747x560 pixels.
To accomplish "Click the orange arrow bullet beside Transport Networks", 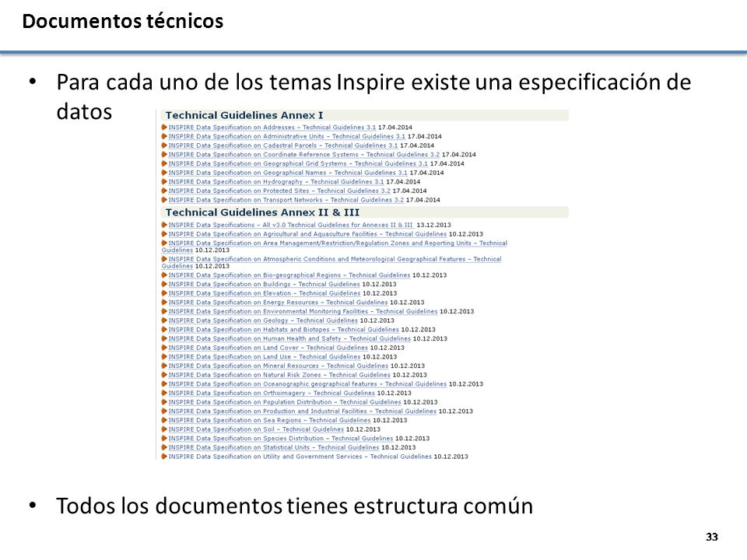I will (x=164, y=200).
